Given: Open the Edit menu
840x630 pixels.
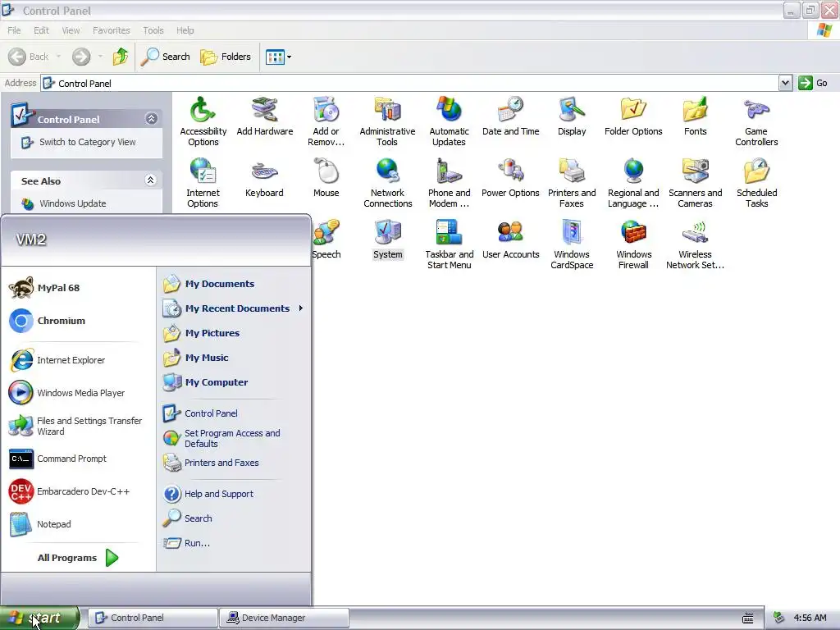Looking at the screenshot, I should click(41, 30).
